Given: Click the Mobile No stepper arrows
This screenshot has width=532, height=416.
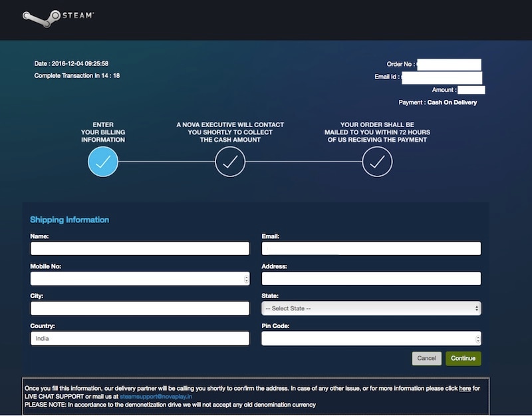Looking at the screenshot, I should (x=246, y=279).
